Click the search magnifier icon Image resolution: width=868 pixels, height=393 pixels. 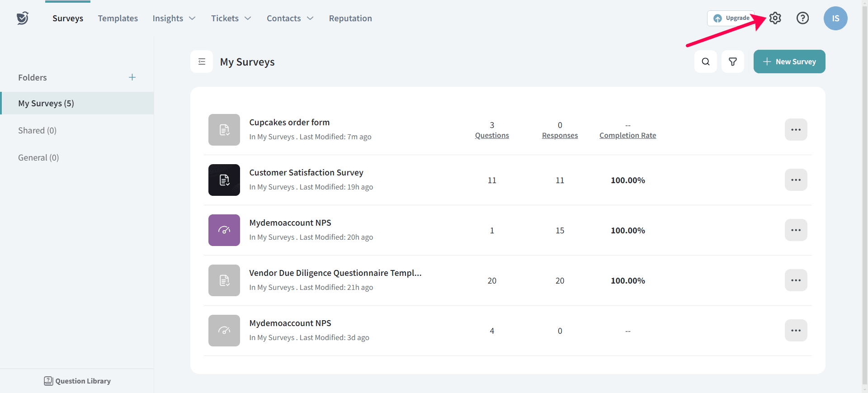705,62
